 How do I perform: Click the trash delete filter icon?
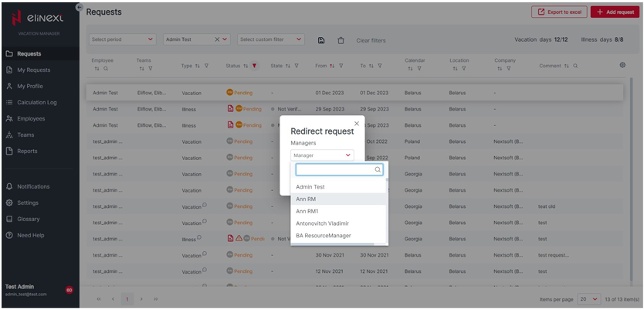click(341, 40)
